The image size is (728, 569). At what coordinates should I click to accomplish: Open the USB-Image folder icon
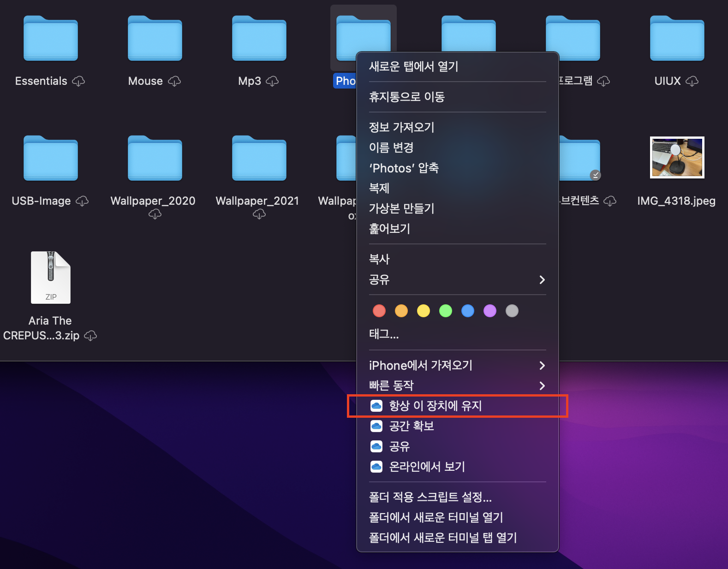(51, 158)
